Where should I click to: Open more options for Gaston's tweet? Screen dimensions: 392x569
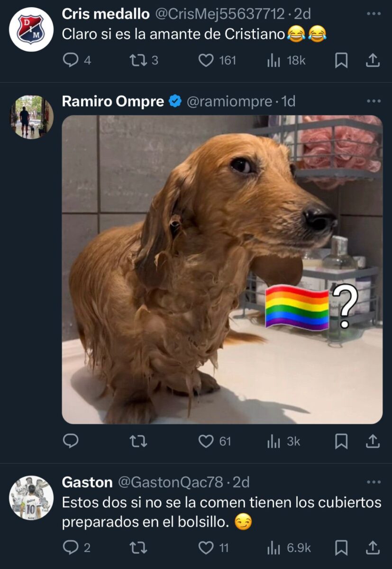374,482
